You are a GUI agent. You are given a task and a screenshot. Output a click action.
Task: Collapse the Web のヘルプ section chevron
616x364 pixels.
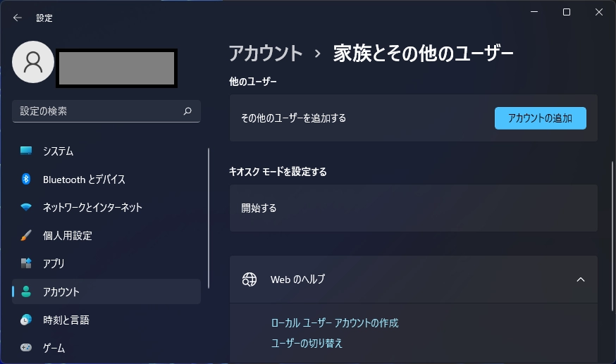click(580, 280)
